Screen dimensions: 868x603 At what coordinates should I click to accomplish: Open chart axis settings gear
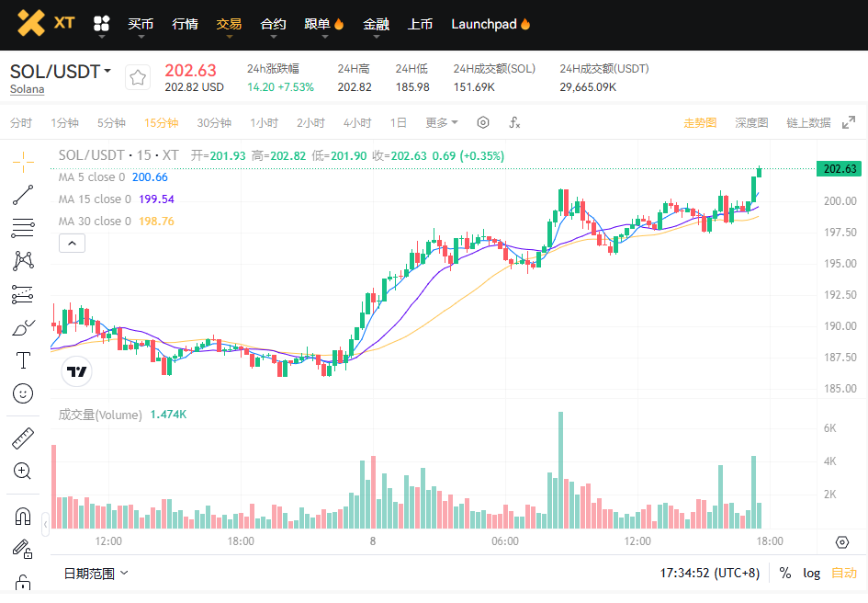[842, 542]
